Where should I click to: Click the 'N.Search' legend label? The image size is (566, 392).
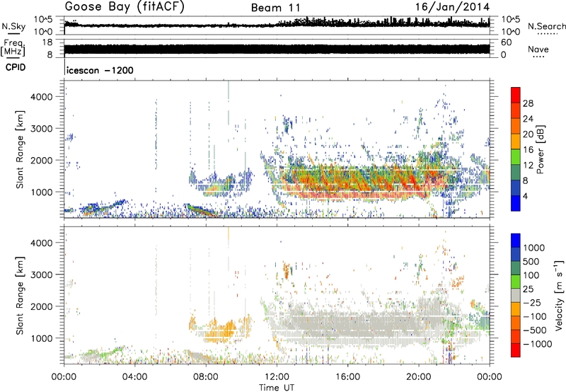tap(546, 26)
